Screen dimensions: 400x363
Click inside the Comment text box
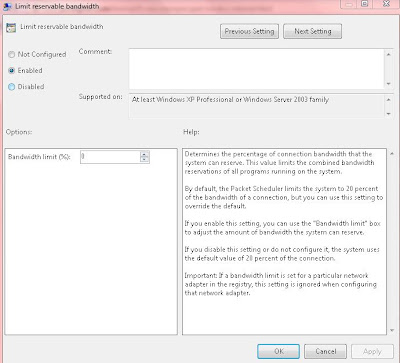coord(256,69)
